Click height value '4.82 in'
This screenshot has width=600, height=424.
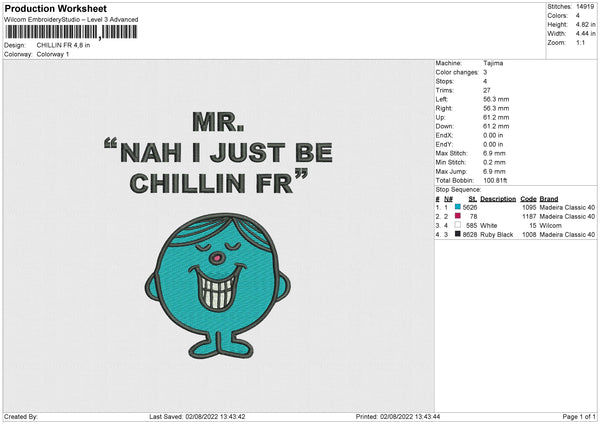tap(585, 24)
